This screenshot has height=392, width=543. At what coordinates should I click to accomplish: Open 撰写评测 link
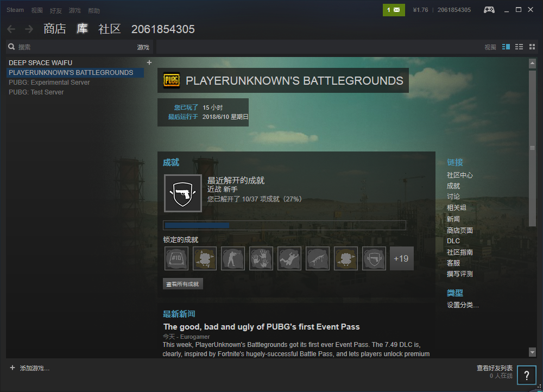coord(459,274)
